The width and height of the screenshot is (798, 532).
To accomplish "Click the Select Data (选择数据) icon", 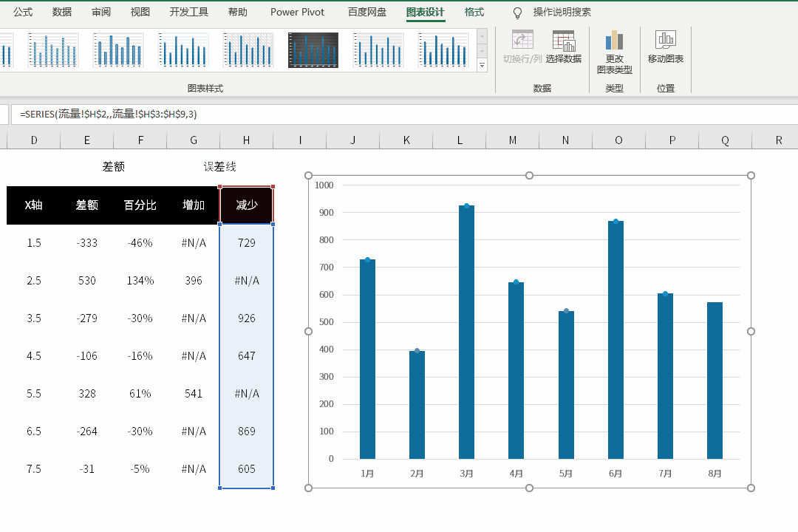I will coord(563,41).
